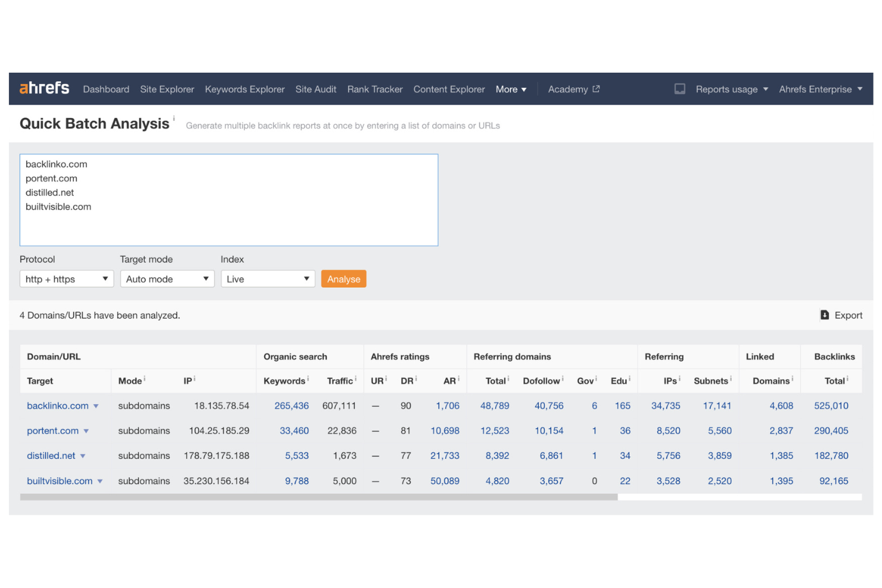882x588 pixels.
Task: Switch to Site Explorer
Action: click(167, 89)
